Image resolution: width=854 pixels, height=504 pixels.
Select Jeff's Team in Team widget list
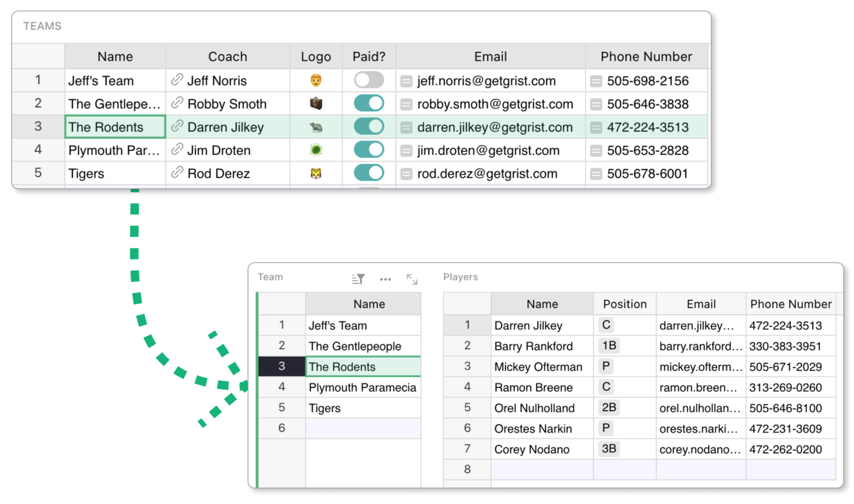coord(363,325)
